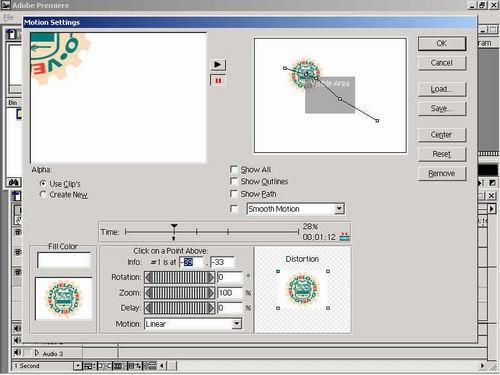Enable the Show Outlines checkbox

coord(234,181)
